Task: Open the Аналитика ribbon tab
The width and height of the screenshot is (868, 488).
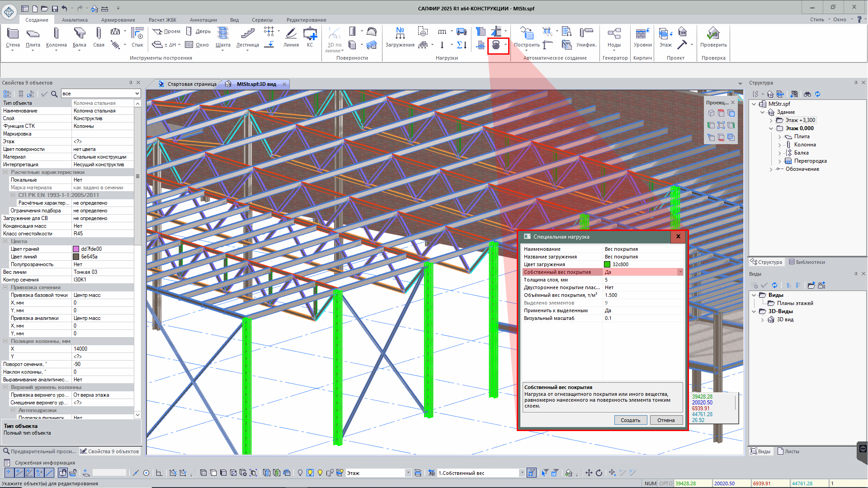Action: (x=75, y=20)
